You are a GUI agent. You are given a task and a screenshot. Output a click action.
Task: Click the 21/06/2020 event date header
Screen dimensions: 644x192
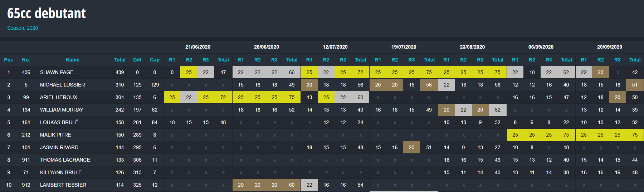(x=198, y=47)
